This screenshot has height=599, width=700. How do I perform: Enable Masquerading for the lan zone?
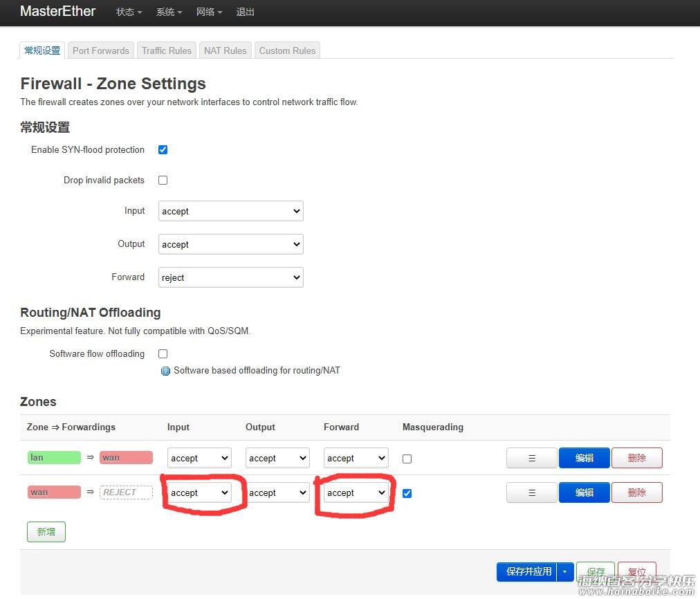coord(407,459)
